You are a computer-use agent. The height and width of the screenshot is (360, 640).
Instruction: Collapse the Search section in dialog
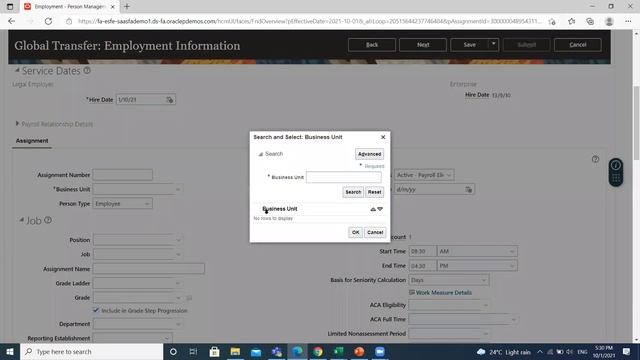tap(260, 154)
